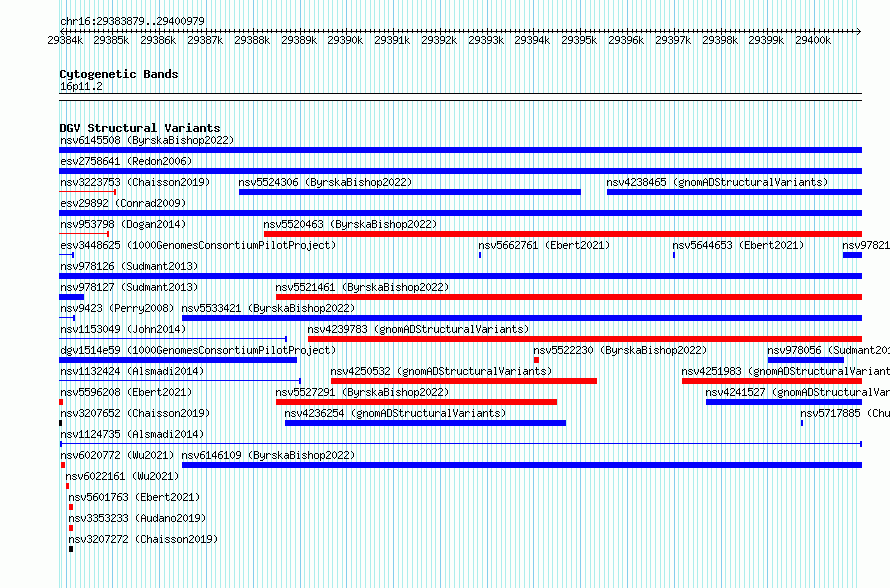Screen dimensions: 890x588
Task: Select the nsv3223753 (Chaisson2019) label
Action: pos(135,182)
